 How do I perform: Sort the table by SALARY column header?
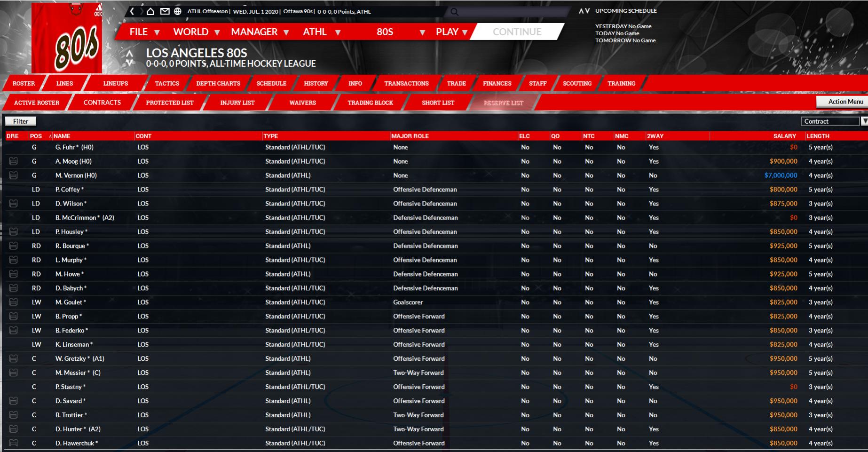coord(784,136)
